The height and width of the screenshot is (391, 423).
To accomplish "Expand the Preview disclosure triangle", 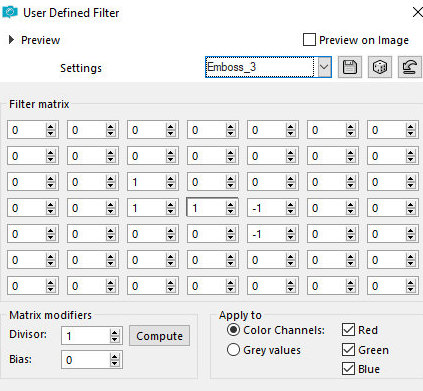I will click(x=11, y=40).
